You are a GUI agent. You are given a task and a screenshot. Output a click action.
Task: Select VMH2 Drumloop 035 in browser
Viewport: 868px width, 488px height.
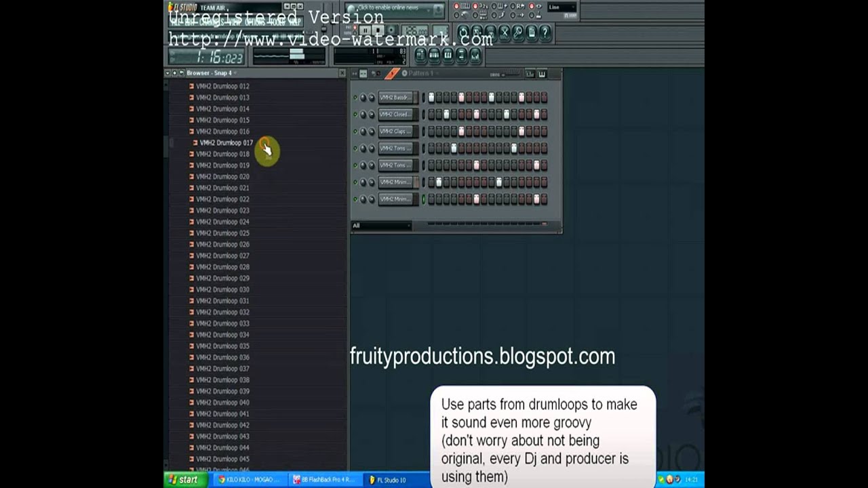pyautogui.click(x=222, y=346)
